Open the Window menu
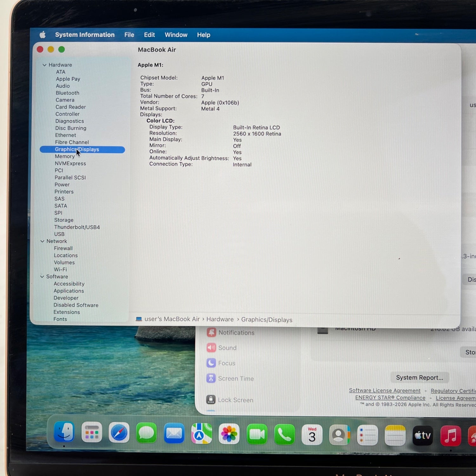This screenshot has width=476, height=476. pyautogui.click(x=176, y=35)
